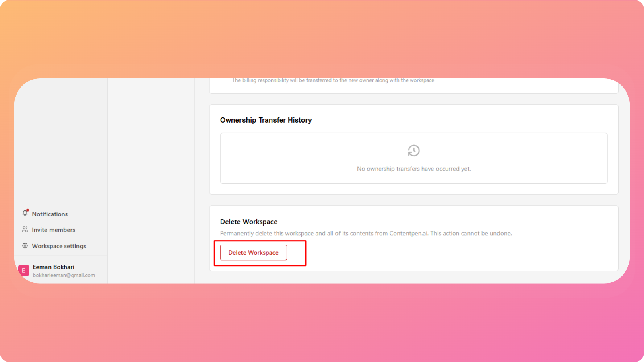Go to Workspace settings in sidebar
644x362 pixels.
[59, 246]
